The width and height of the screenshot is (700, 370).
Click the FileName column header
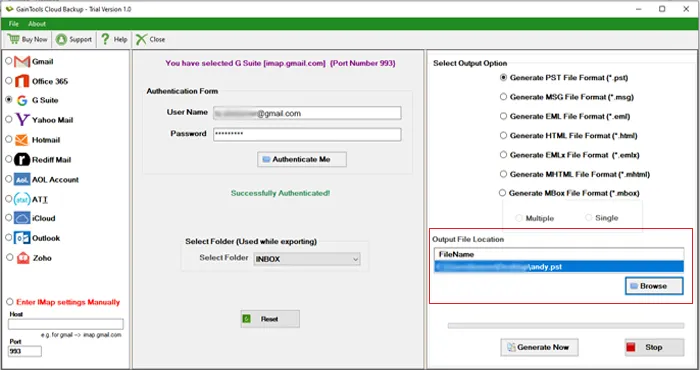[559, 254]
